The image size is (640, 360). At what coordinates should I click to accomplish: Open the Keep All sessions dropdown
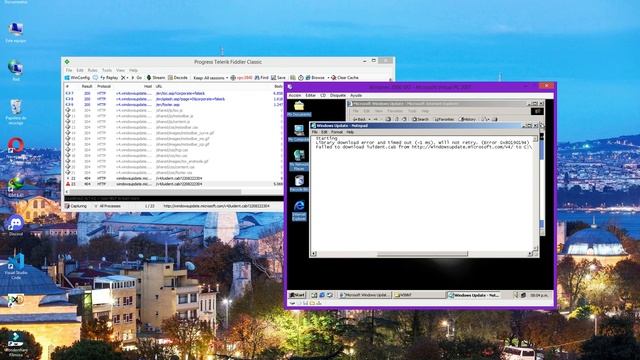210,78
